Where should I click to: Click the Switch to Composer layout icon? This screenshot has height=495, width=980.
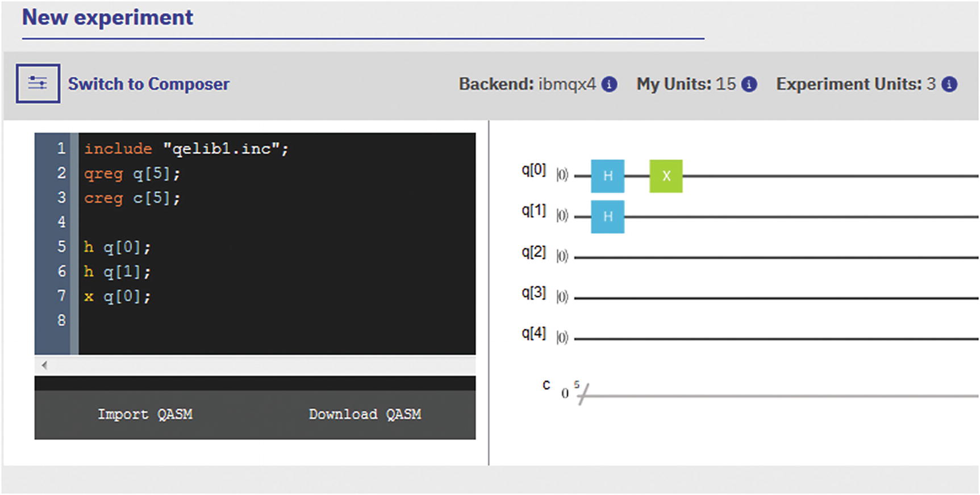click(x=38, y=83)
